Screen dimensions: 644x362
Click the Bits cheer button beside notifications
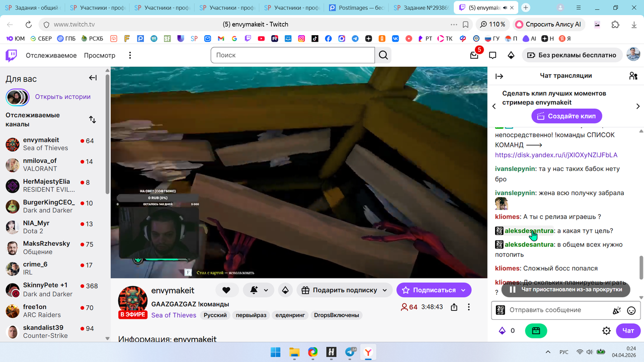(285, 290)
